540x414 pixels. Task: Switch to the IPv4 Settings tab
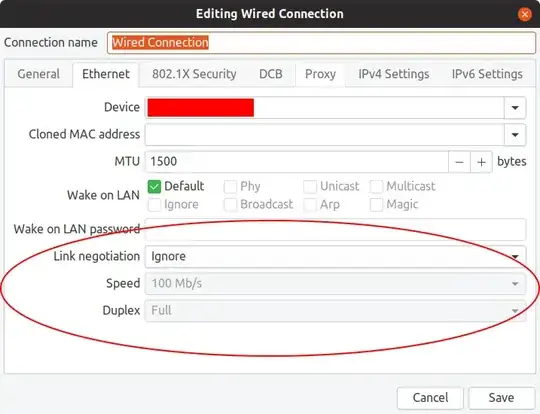tap(394, 74)
